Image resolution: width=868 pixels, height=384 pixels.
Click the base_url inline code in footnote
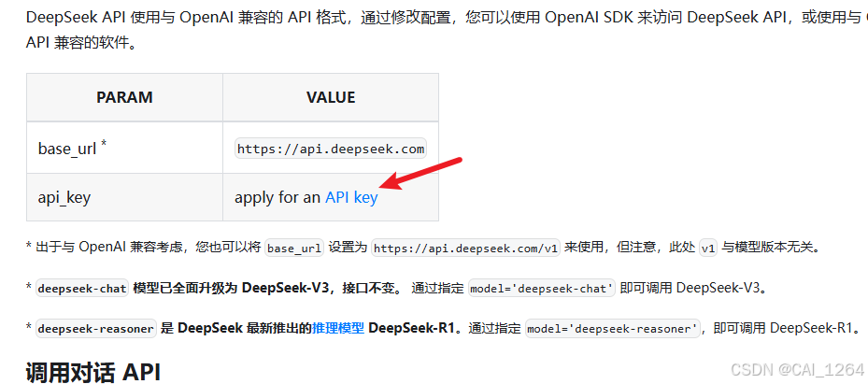pyautogui.click(x=294, y=248)
